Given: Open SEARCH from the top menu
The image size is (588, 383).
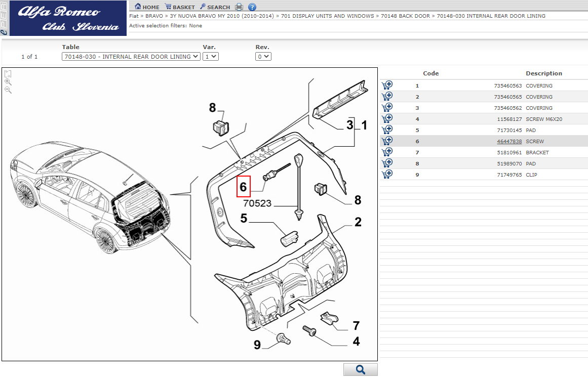Looking at the screenshot, I should pos(215,7).
